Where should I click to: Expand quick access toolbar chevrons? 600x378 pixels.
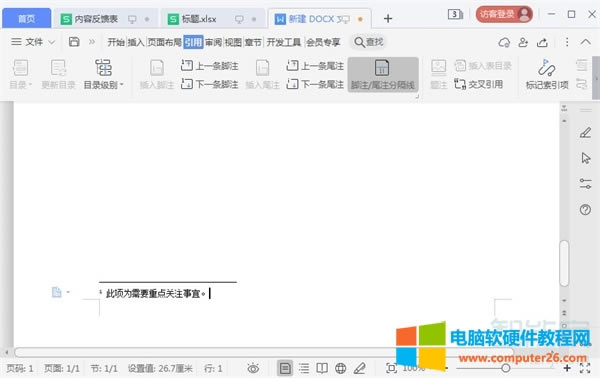point(92,42)
